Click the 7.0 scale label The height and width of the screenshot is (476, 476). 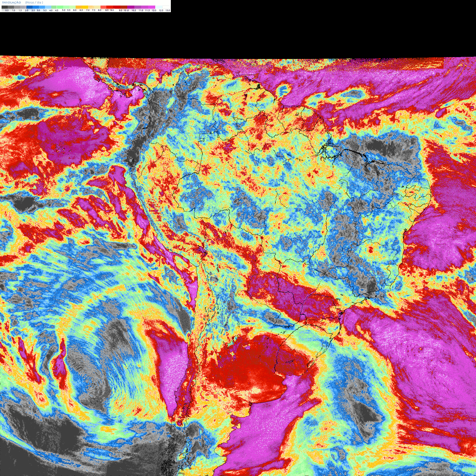coord(88,10)
